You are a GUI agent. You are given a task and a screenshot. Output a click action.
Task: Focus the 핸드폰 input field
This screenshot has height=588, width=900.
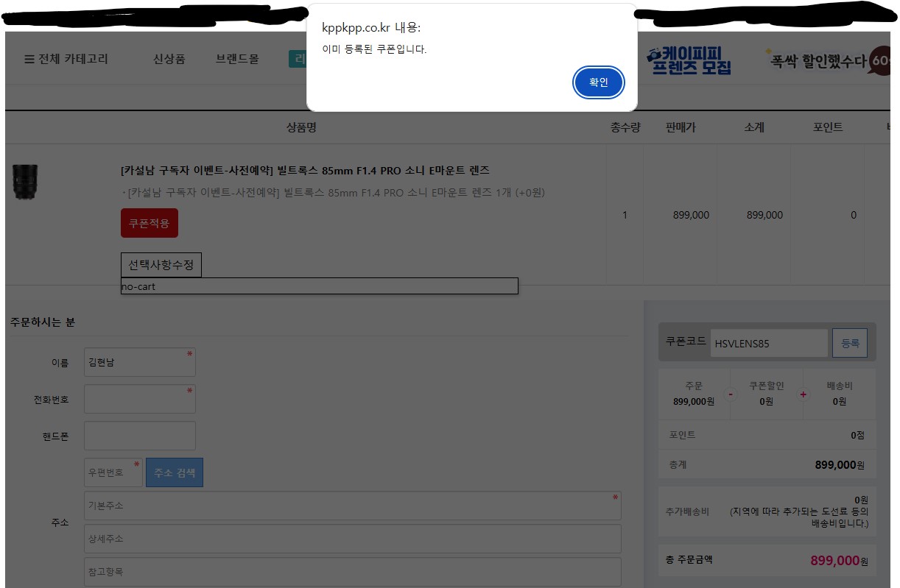pyautogui.click(x=140, y=436)
